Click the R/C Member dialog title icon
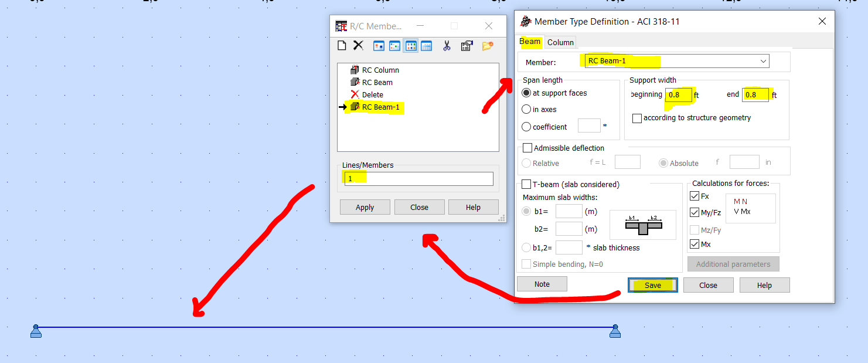The height and width of the screenshot is (363, 868). tap(341, 26)
